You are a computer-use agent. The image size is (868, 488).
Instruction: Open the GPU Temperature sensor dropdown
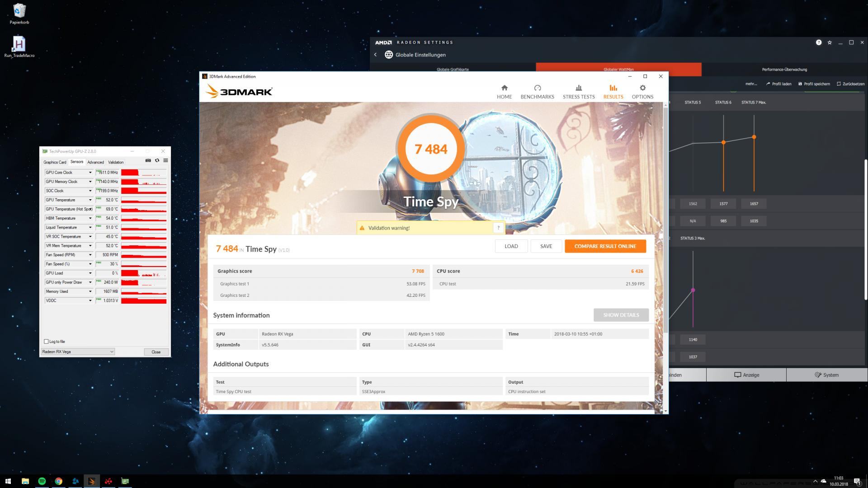[90, 200]
